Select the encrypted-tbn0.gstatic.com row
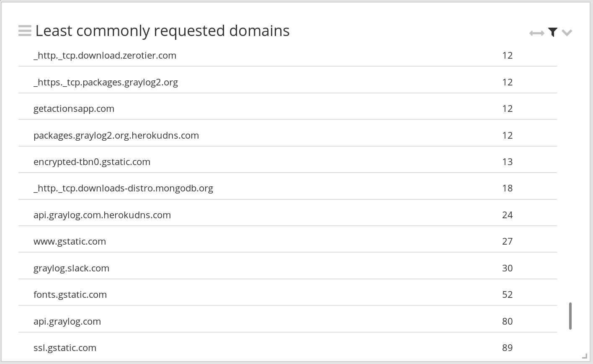This screenshot has height=364, width=593. pyautogui.click(x=92, y=162)
